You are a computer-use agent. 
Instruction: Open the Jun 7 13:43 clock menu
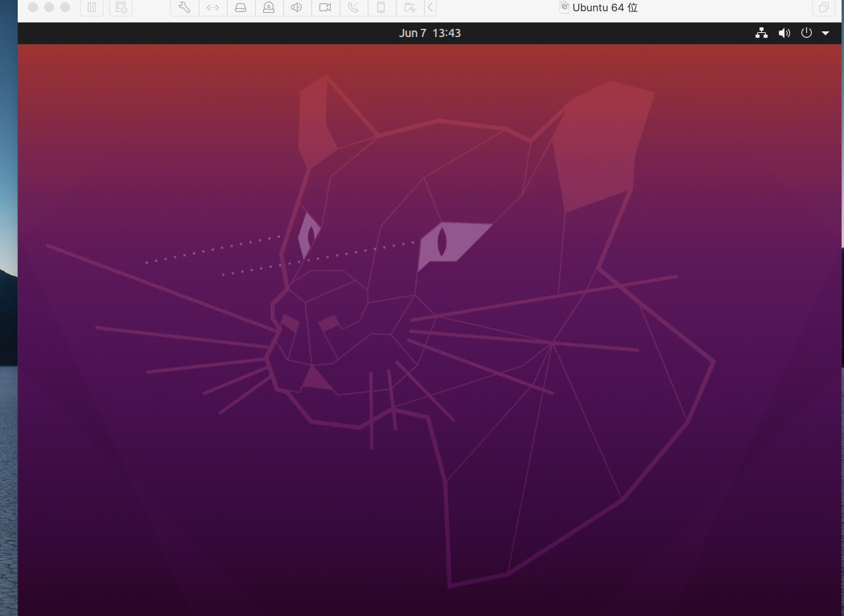430,33
